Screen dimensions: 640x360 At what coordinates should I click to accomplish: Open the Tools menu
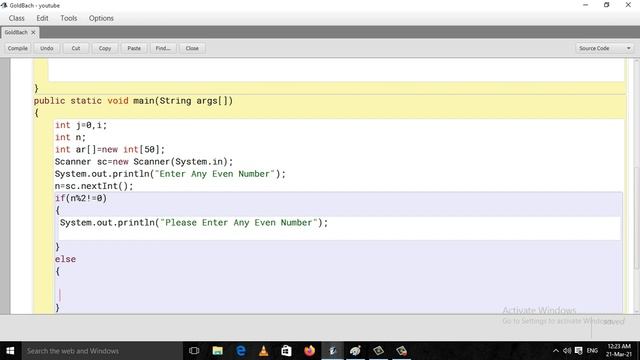(69, 18)
